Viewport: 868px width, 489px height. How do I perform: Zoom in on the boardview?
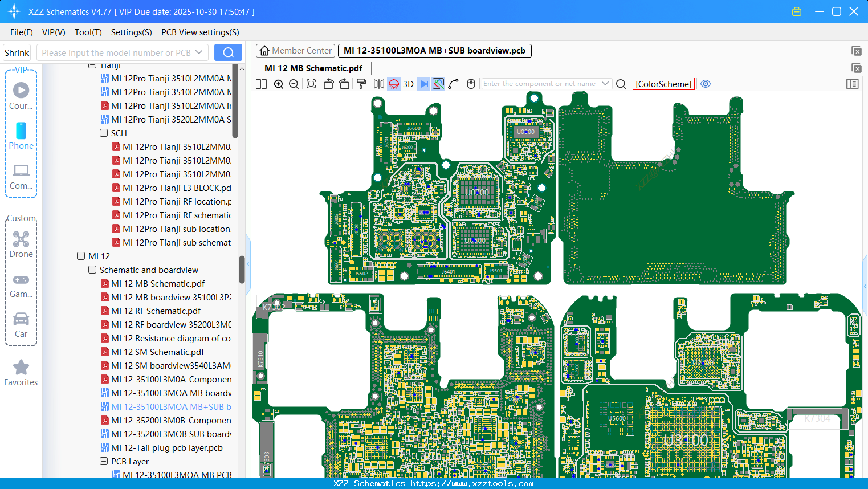click(279, 84)
